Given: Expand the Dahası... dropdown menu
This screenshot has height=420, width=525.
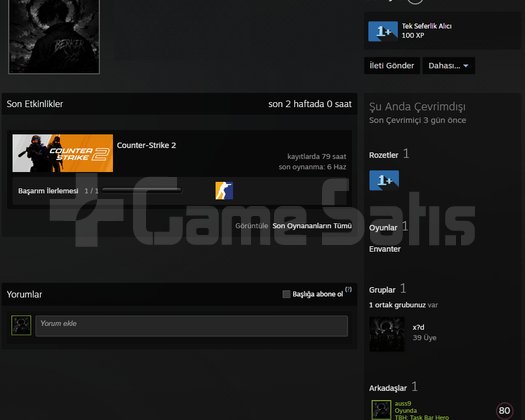Looking at the screenshot, I should click(x=449, y=66).
